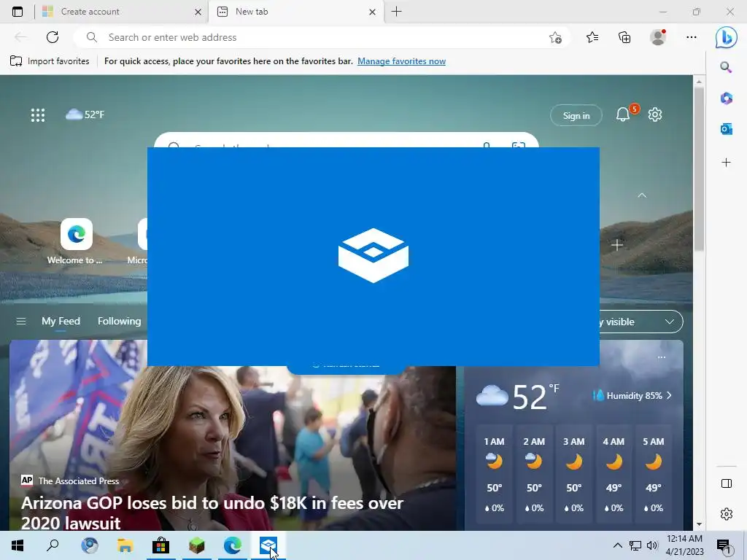Open the taskbar clock and date
The image size is (747, 560).
[684, 545]
